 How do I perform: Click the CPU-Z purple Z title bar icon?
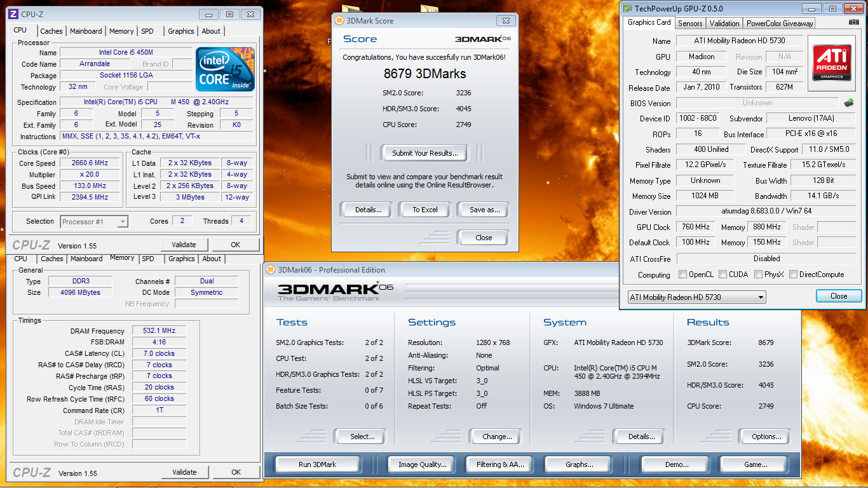(13, 14)
